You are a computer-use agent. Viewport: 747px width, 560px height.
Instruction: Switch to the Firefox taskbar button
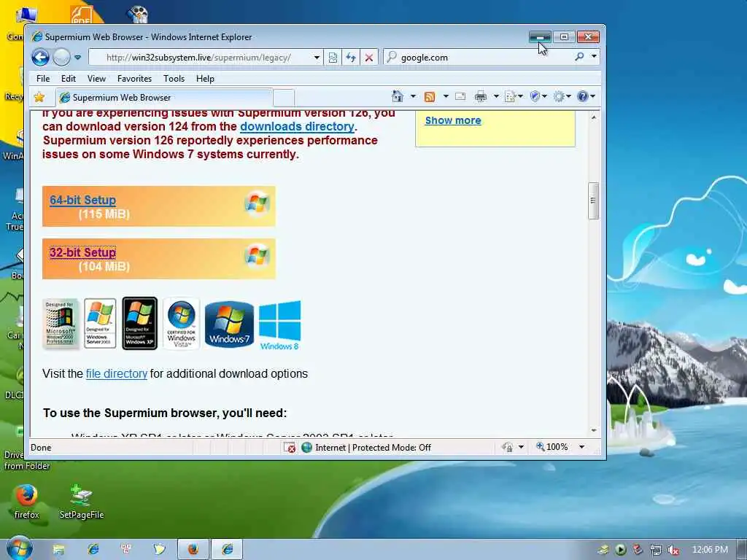[193, 550]
